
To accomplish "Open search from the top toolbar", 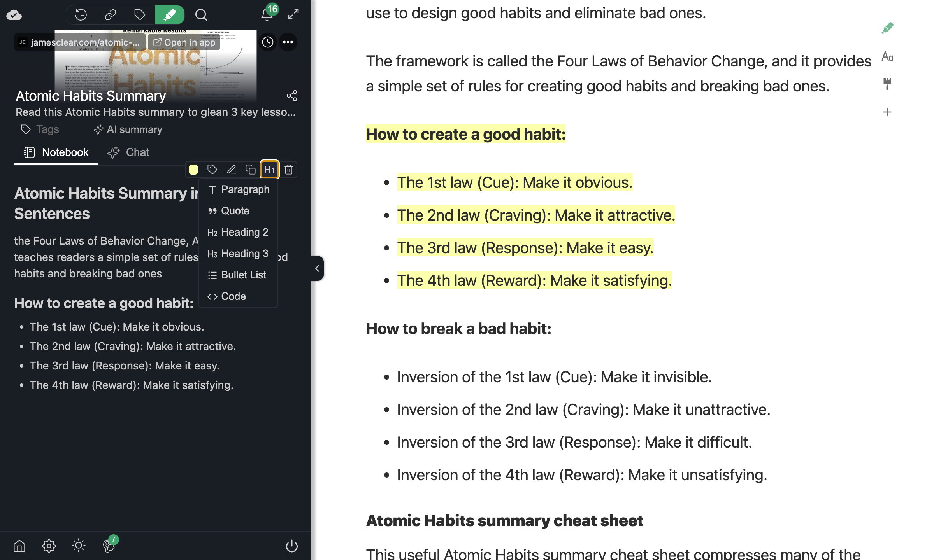I will (200, 14).
